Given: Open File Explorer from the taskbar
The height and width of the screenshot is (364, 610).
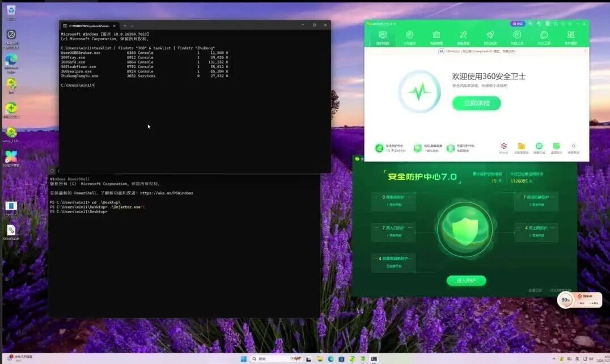Looking at the screenshot, I should pos(320,359).
